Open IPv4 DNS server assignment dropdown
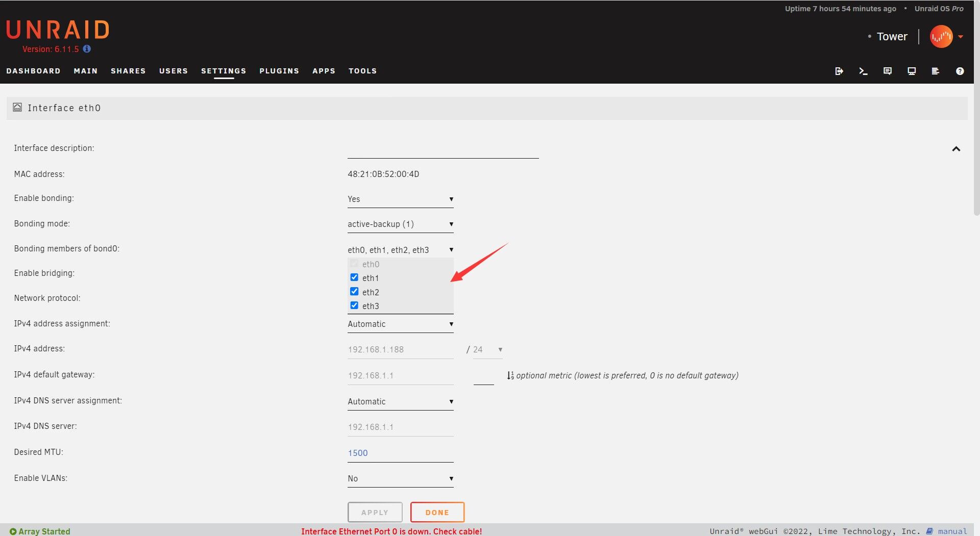This screenshot has width=980, height=536. (401, 401)
